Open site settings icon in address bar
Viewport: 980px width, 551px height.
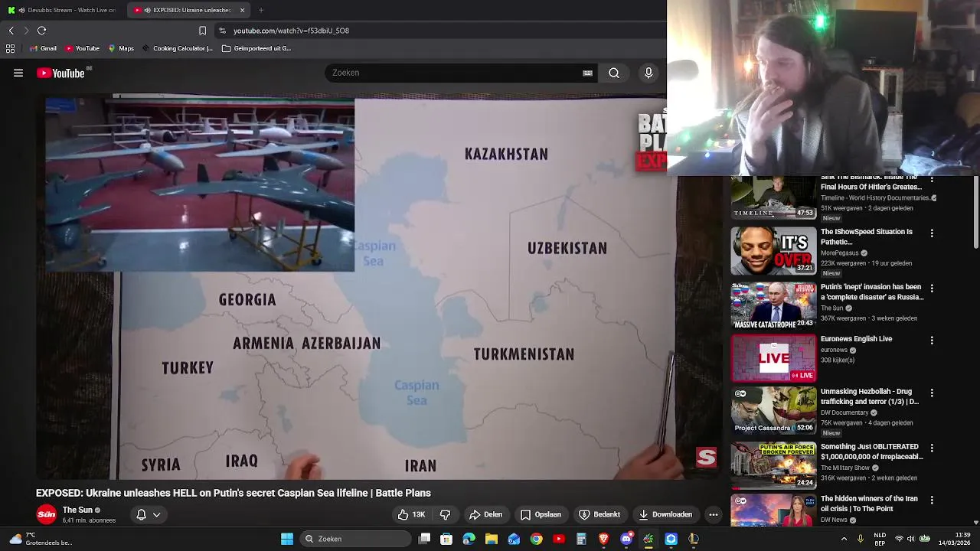point(222,31)
